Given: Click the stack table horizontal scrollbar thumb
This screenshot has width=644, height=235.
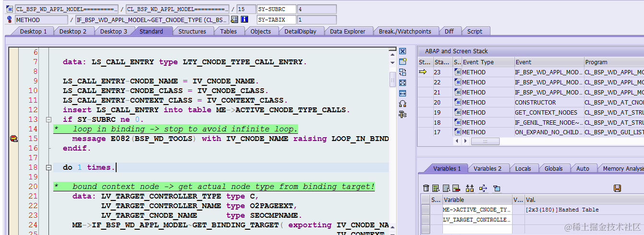Looking at the screenshot, I should pos(485,141).
